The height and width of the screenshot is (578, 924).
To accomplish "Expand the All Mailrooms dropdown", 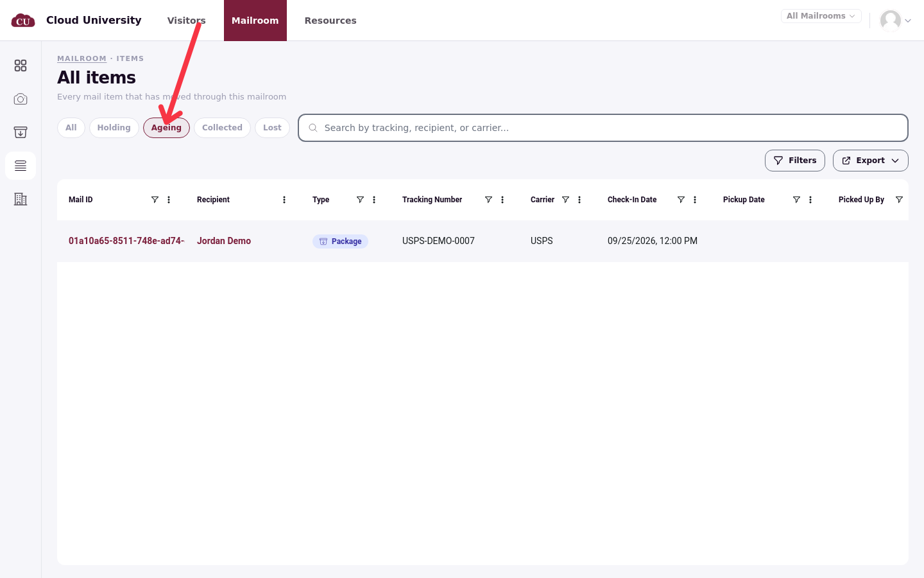I will (x=821, y=16).
